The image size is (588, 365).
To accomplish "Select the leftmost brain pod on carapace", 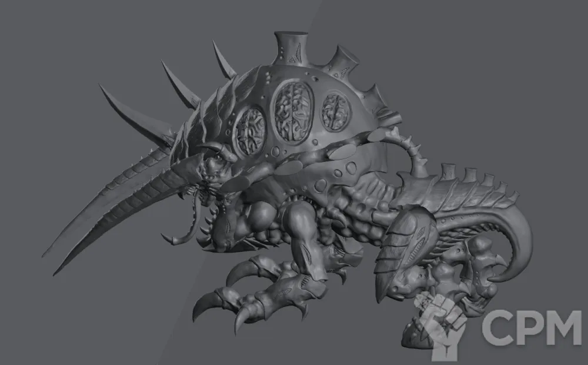I will click(251, 131).
